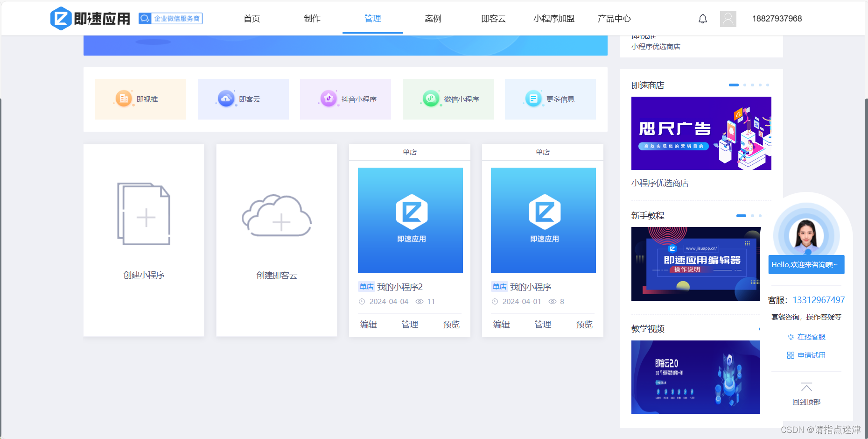The image size is (868, 439).
Task: Click the view-count eye icon showing 8
Action: click(553, 302)
